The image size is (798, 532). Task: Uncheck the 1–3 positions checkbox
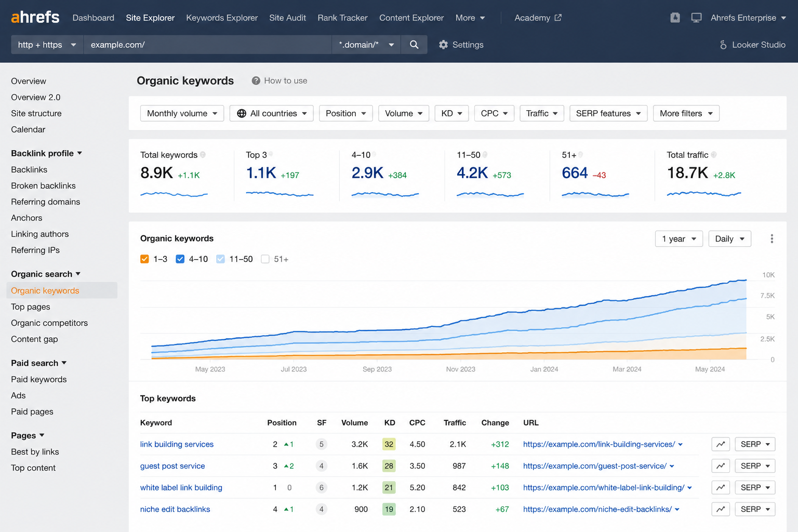pyautogui.click(x=144, y=259)
